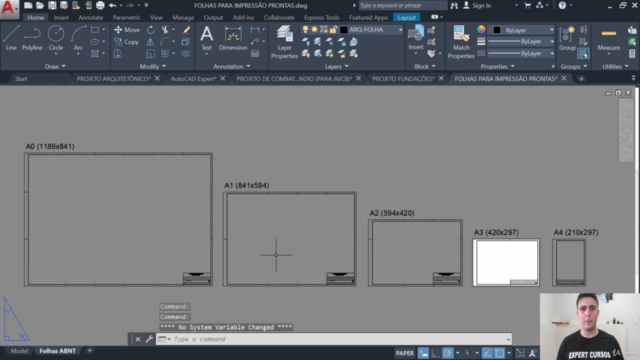Image resolution: width=640 pixels, height=360 pixels.
Task: Expand the Draw panel
Action: (x=55, y=66)
